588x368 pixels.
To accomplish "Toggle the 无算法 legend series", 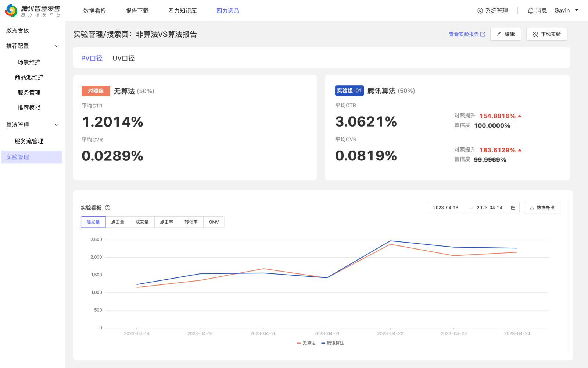I will 306,343.
